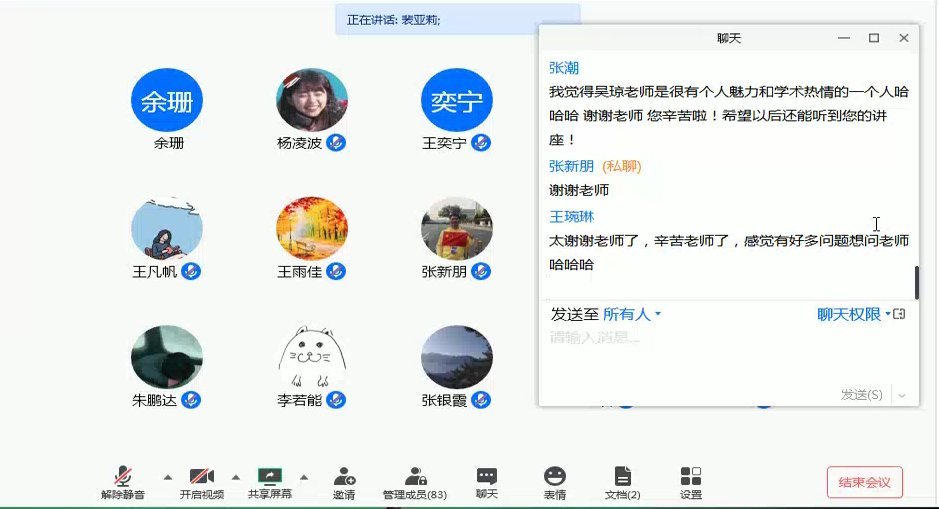Open 管理成员(83) member list

(x=415, y=477)
